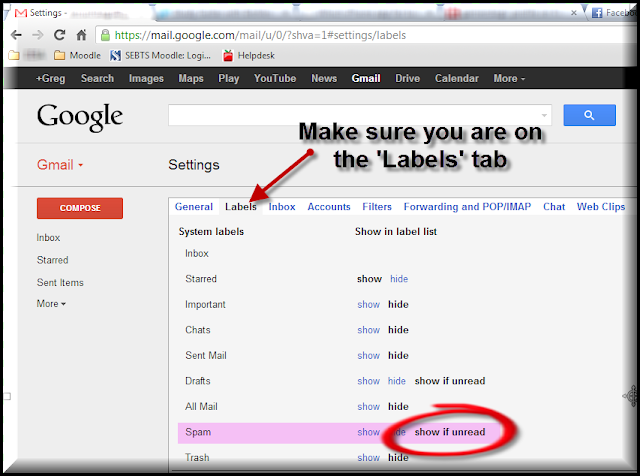Viewport: 640px width, 476px height.
Task: Open Starred in the left sidebar
Action: 52,260
